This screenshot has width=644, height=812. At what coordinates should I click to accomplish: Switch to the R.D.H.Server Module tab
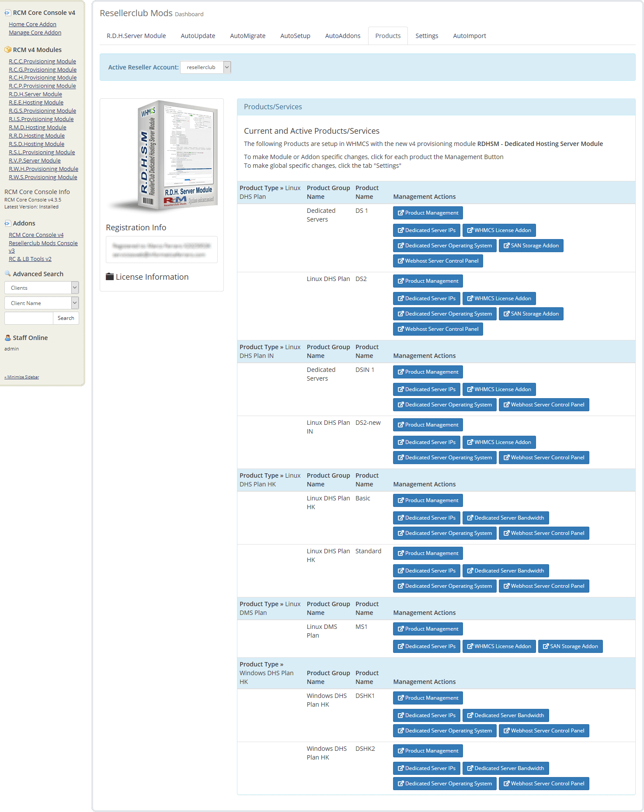point(136,36)
